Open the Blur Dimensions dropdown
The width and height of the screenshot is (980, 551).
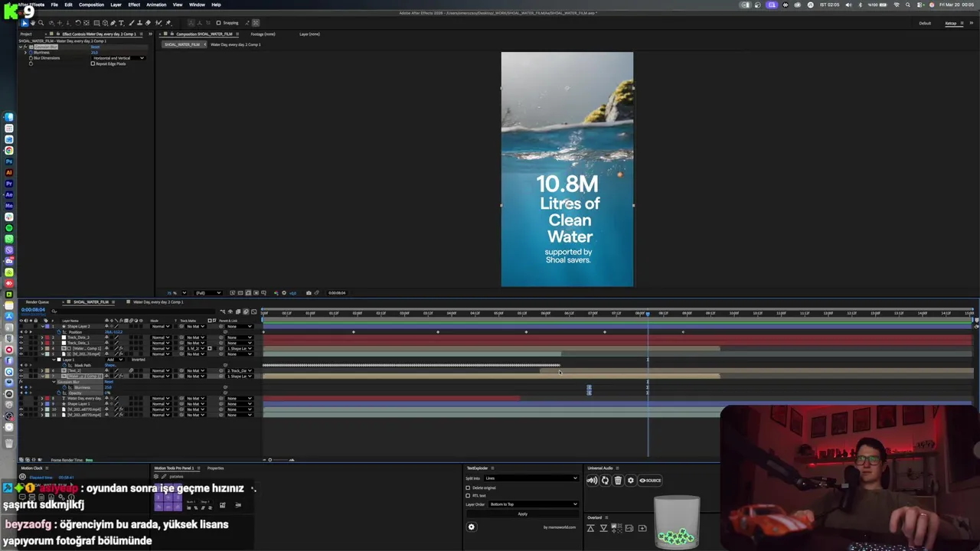[x=119, y=58]
